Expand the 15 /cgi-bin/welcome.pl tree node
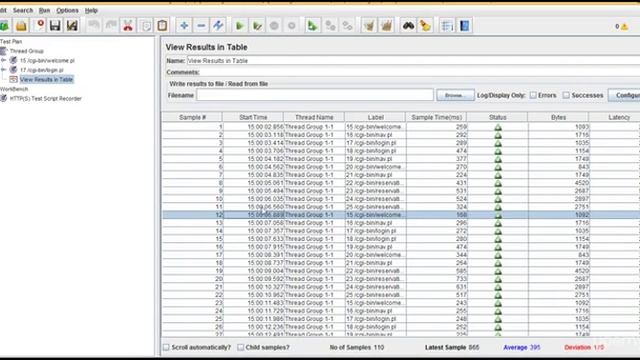 4,60
